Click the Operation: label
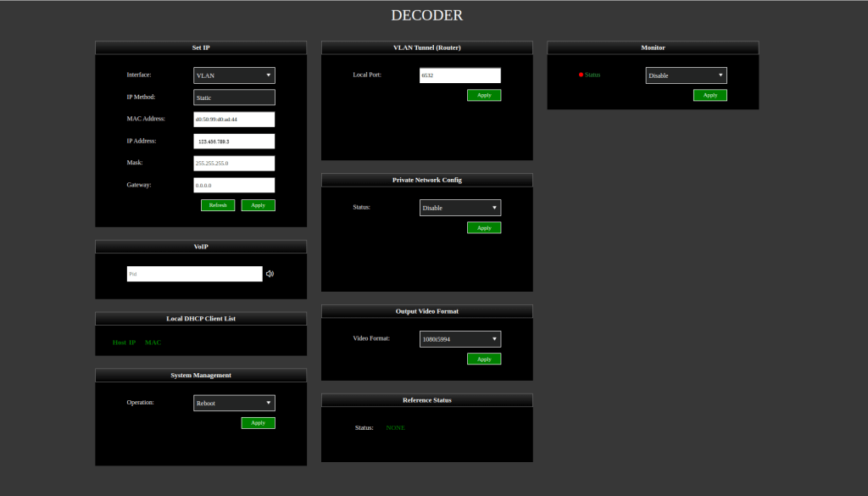The image size is (868, 496). (140, 403)
